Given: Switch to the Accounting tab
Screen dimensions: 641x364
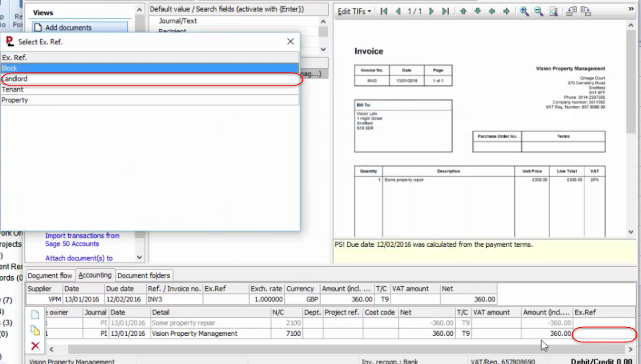Looking at the screenshot, I should click(x=95, y=275).
